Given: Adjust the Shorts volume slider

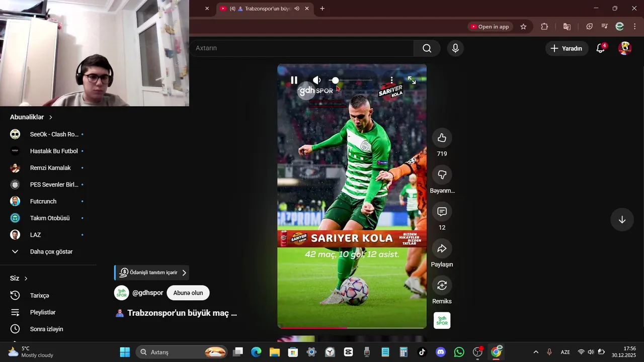Looking at the screenshot, I should point(351,80).
